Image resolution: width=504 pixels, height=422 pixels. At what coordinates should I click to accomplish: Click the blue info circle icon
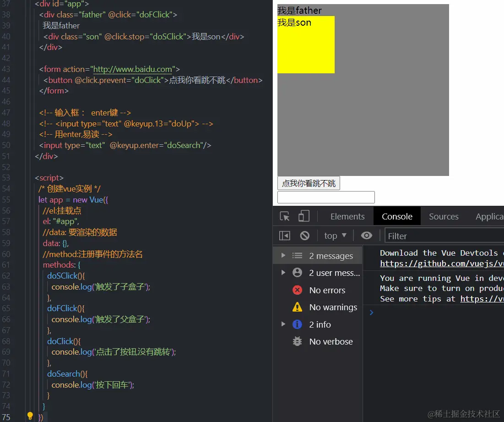(x=298, y=324)
